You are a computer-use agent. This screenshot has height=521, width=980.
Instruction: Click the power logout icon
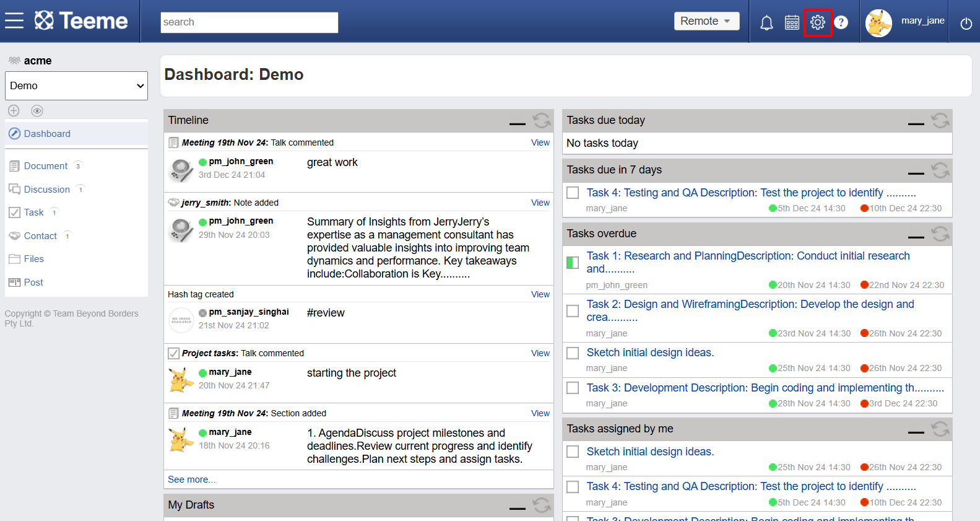click(x=966, y=24)
